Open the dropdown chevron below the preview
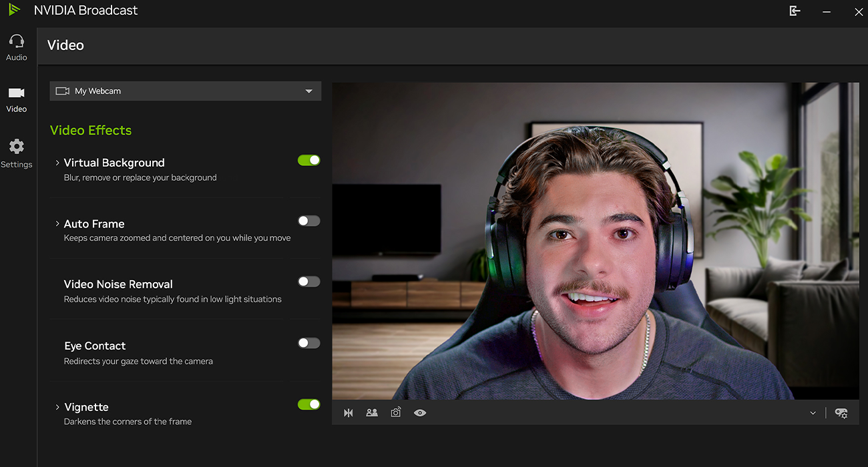The height and width of the screenshot is (467, 868). pos(813,413)
